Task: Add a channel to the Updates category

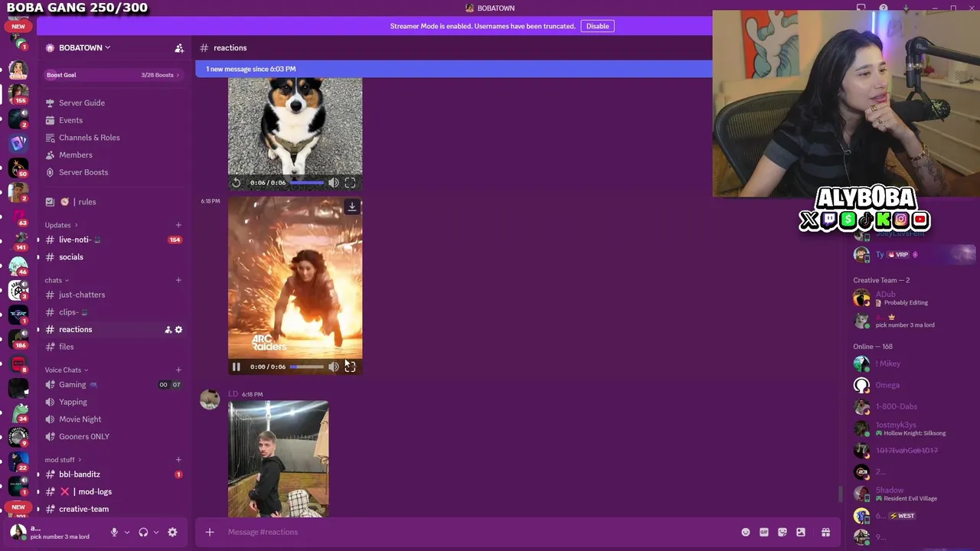Action: pos(178,225)
